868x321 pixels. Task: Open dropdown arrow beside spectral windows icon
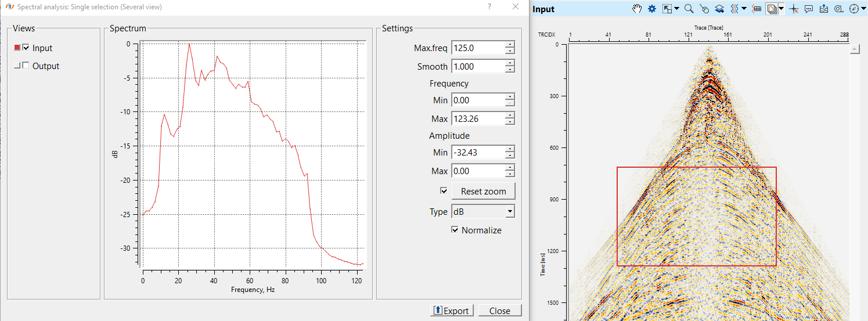click(781, 9)
